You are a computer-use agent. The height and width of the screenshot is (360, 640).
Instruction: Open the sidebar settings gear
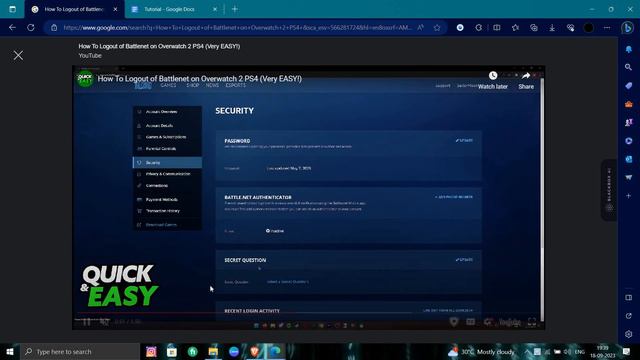[629, 334]
